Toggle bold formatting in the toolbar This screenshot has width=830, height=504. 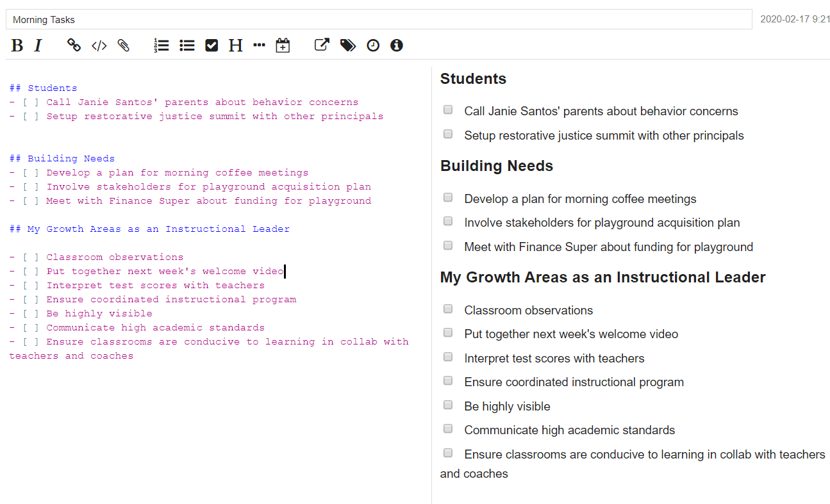(17, 45)
